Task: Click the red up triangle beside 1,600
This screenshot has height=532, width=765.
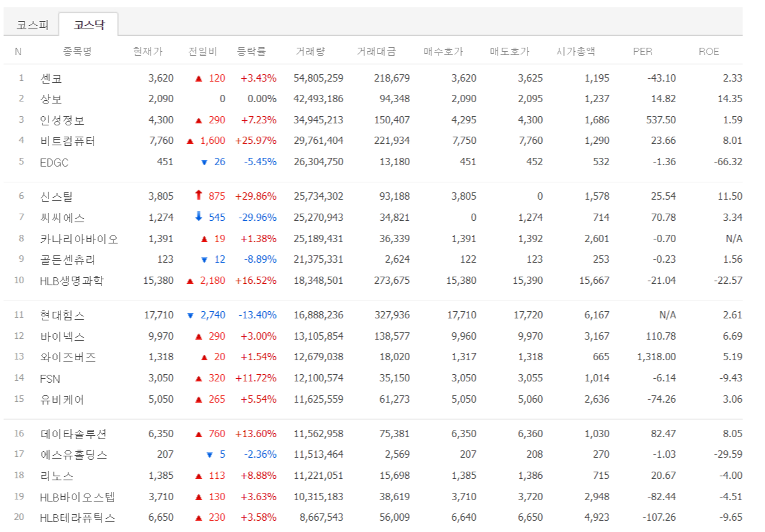Action: pos(190,141)
